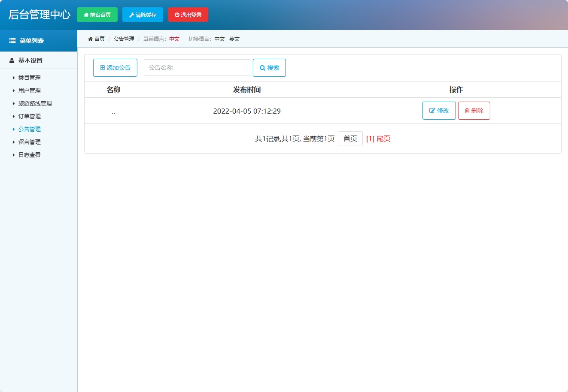The height and width of the screenshot is (392, 568).
Task: Open the 公告管理 menu item
Action: pyautogui.click(x=29, y=129)
